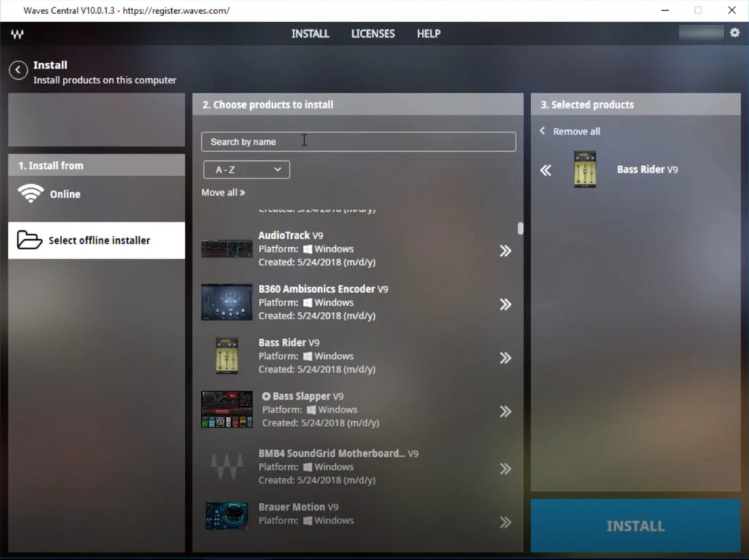749x560 pixels.
Task: Open the A - Z sort dropdown
Action: click(x=246, y=170)
